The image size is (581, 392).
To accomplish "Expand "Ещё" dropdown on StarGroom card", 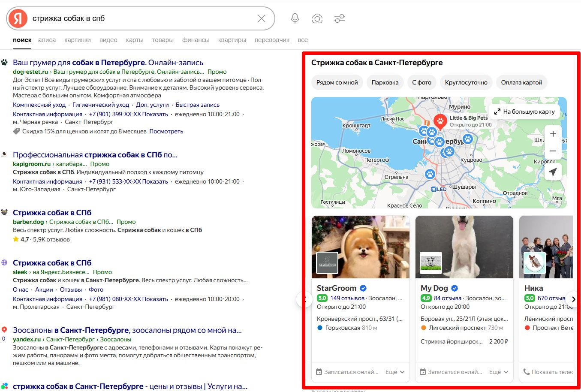I will (395, 372).
